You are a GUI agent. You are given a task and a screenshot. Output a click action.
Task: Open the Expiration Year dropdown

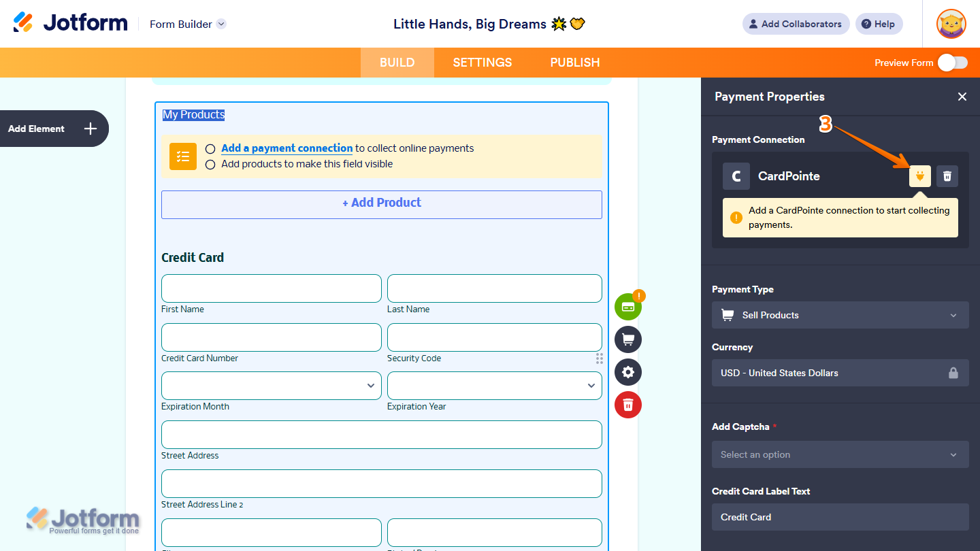(x=495, y=386)
